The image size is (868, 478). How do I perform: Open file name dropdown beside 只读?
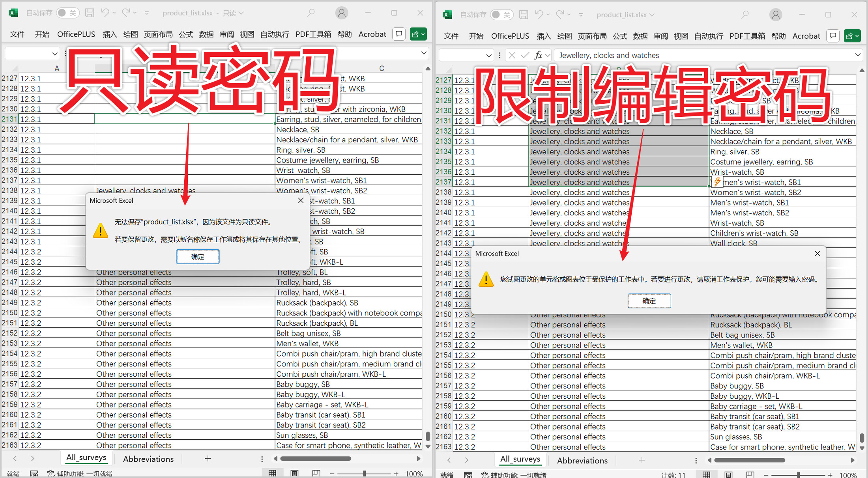point(241,13)
